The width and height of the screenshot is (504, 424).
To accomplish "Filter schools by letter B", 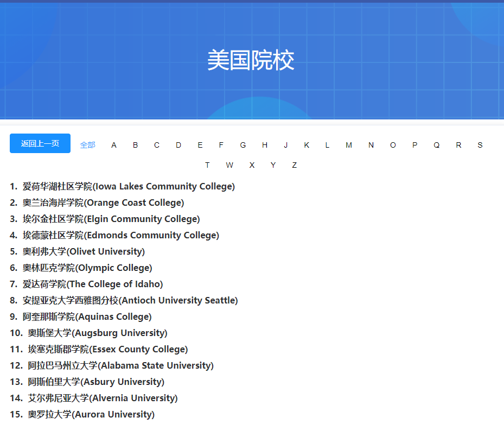I will 135,145.
